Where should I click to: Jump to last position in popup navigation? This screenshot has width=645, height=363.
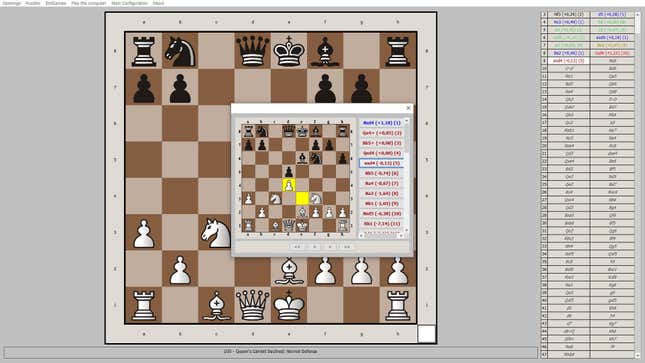point(347,247)
